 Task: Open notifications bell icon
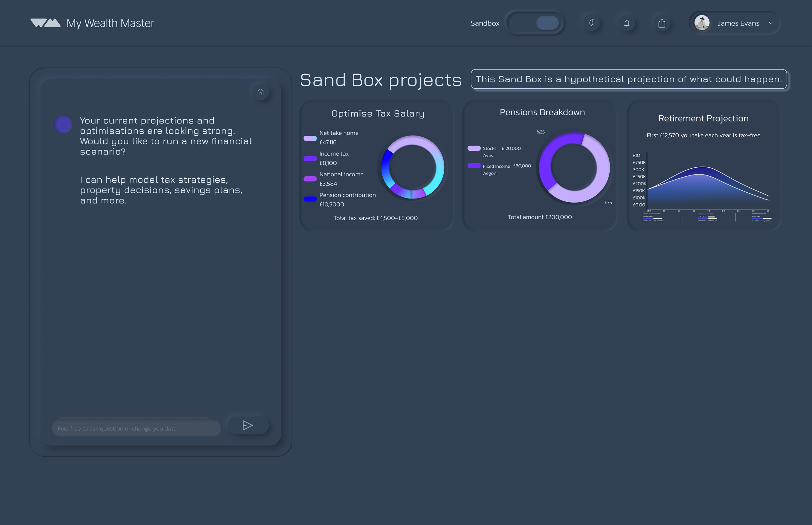point(627,23)
